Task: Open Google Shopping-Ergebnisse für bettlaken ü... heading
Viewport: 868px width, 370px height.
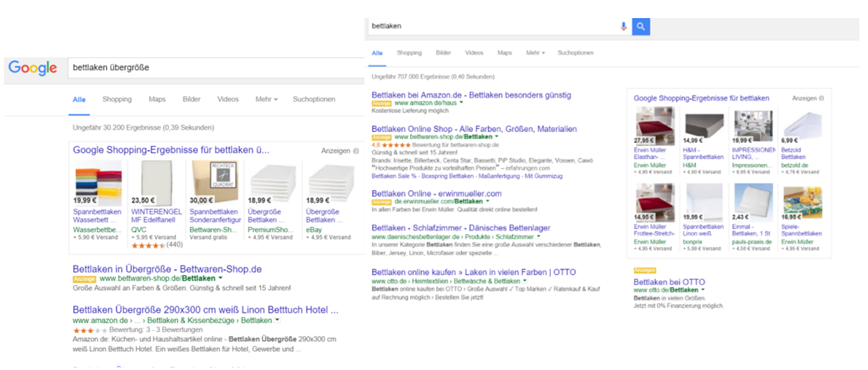Action: point(171,149)
